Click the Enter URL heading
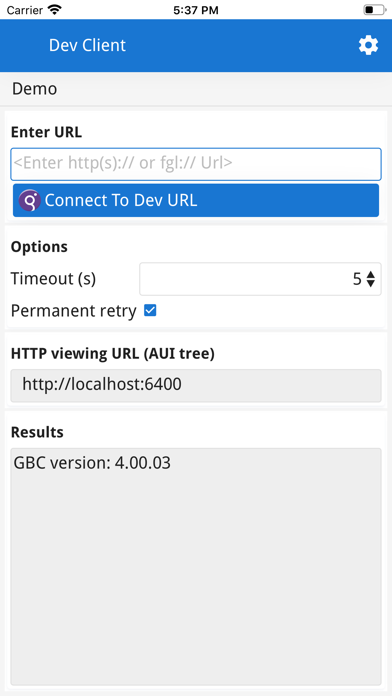The width and height of the screenshot is (392, 696). pos(46,132)
